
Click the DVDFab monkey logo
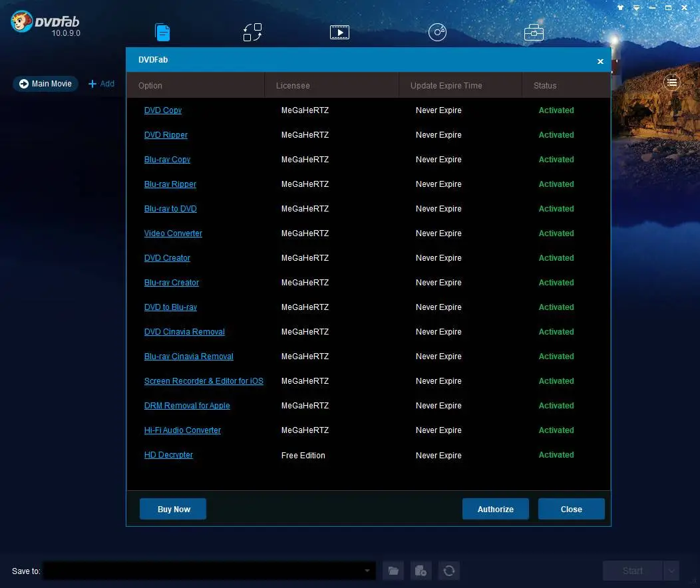22,21
